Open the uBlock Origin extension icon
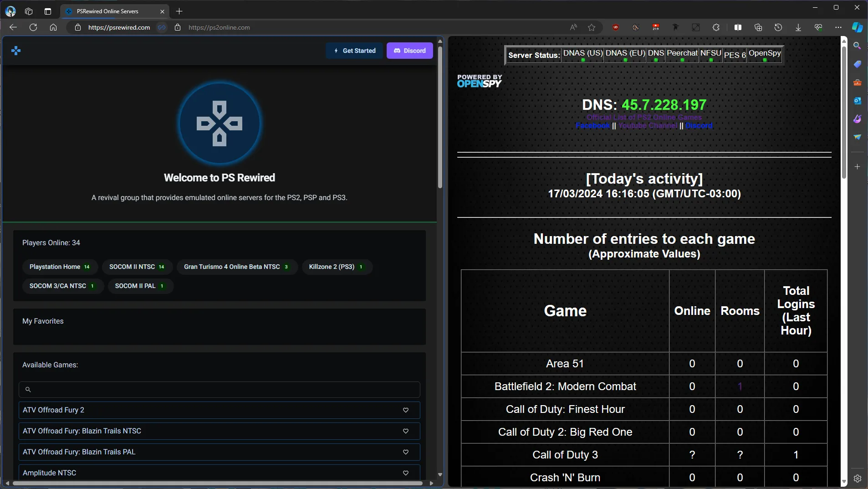 (x=616, y=27)
